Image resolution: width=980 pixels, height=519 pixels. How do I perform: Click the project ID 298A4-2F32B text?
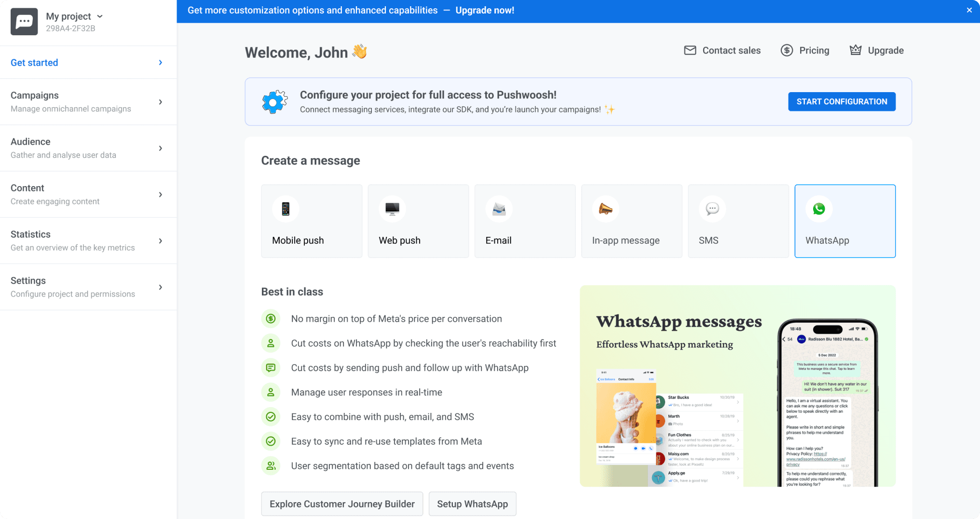coord(70,28)
